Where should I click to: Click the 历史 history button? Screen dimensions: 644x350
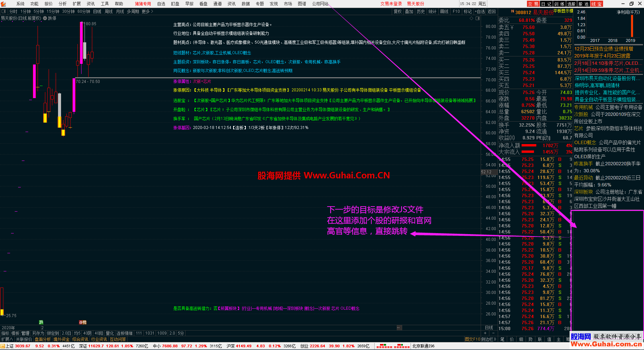[x=421, y=11]
